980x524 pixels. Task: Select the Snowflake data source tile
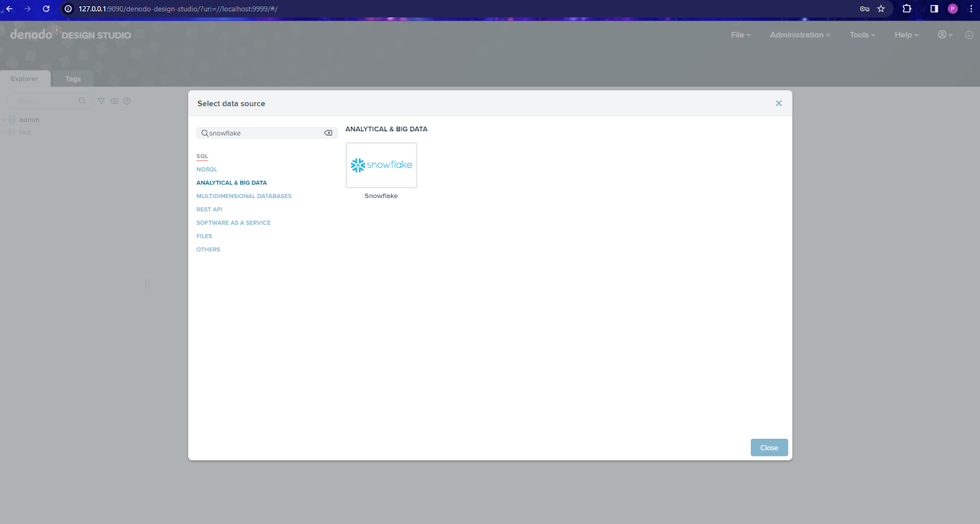pos(381,165)
